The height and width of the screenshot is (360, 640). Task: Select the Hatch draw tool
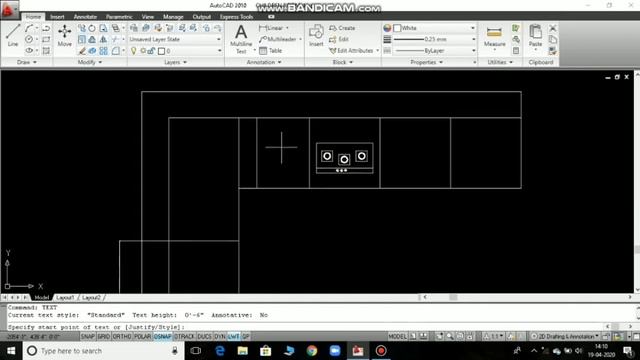[46, 51]
